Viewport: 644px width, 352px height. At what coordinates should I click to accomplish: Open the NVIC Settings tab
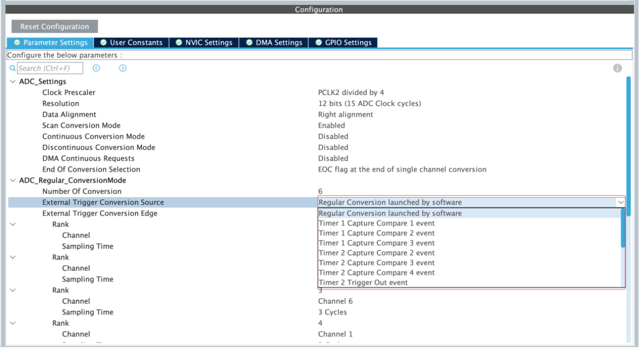point(204,43)
